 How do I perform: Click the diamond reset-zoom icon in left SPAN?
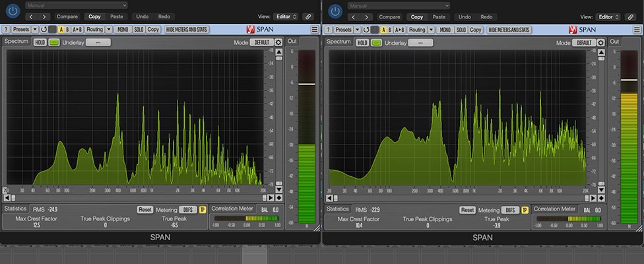coord(279,198)
